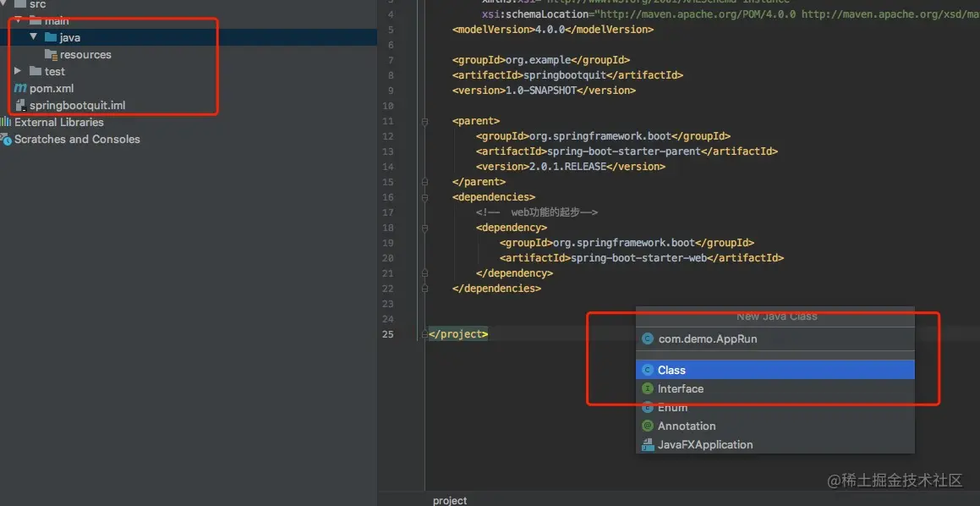Click the xsi:schemaLocation attribute line
The width and height of the screenshot is (980, 506).
point(731,14)
